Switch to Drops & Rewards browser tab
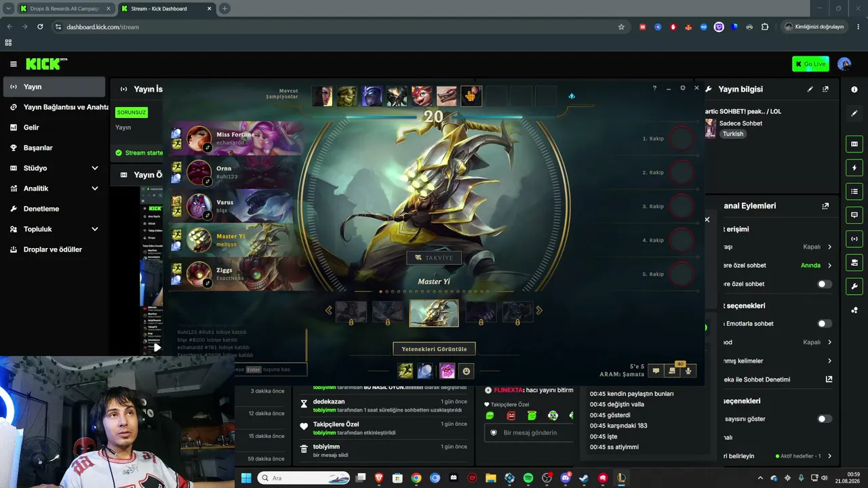This screenshot has height=488, width=868. [x=64, y=9]
